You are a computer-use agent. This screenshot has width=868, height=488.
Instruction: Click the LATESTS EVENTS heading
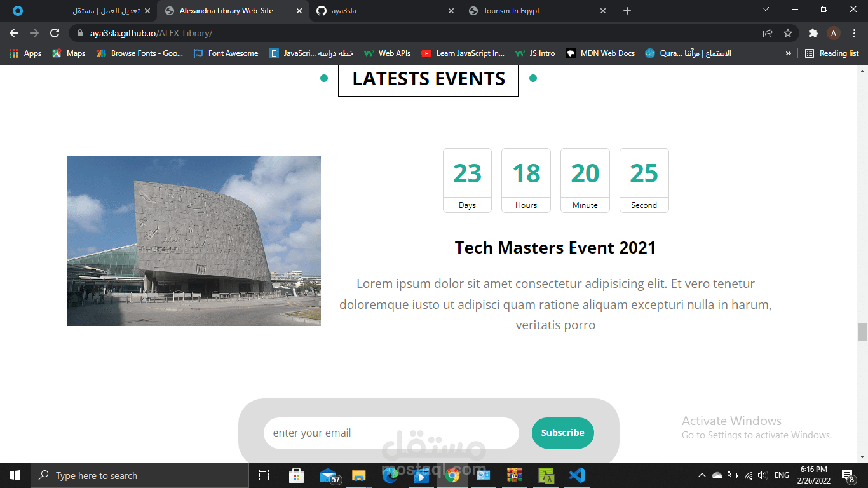click(x=429, y=79)
